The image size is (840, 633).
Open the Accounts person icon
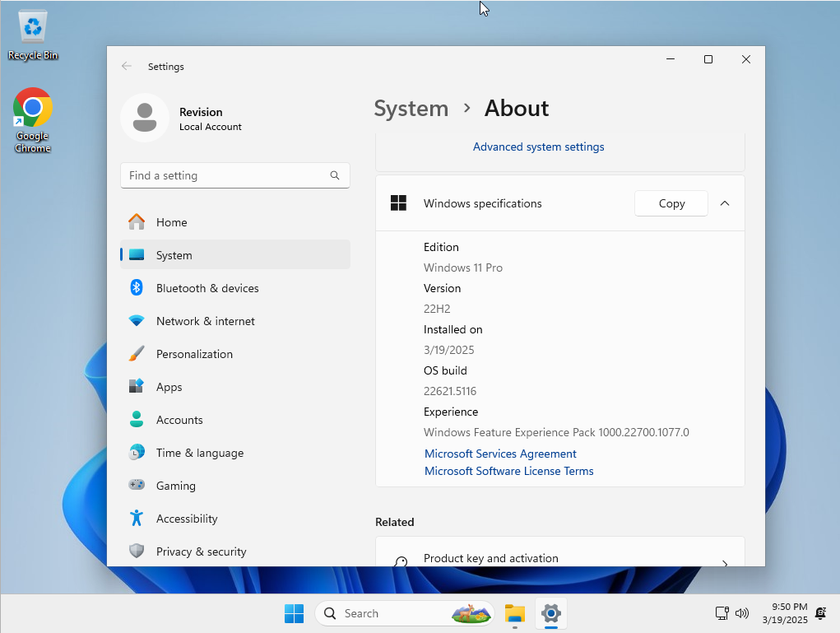pyautogui.click(x=137, y=420)
